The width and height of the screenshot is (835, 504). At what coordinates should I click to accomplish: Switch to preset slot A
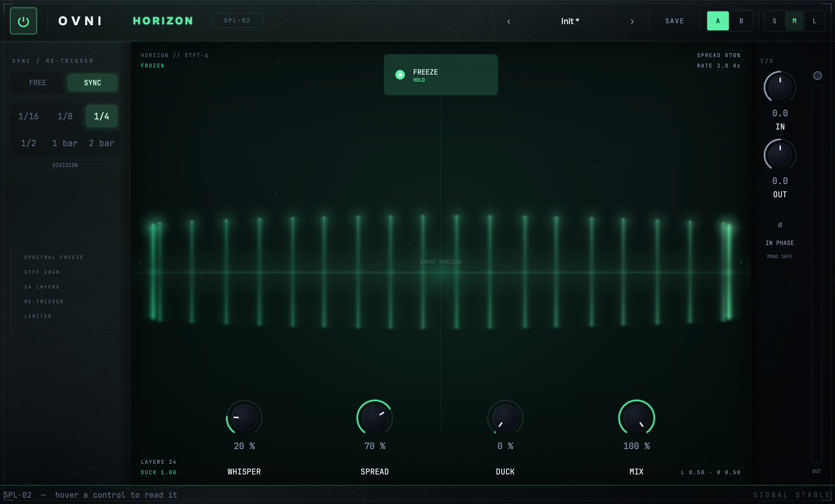tap(718, 21)
